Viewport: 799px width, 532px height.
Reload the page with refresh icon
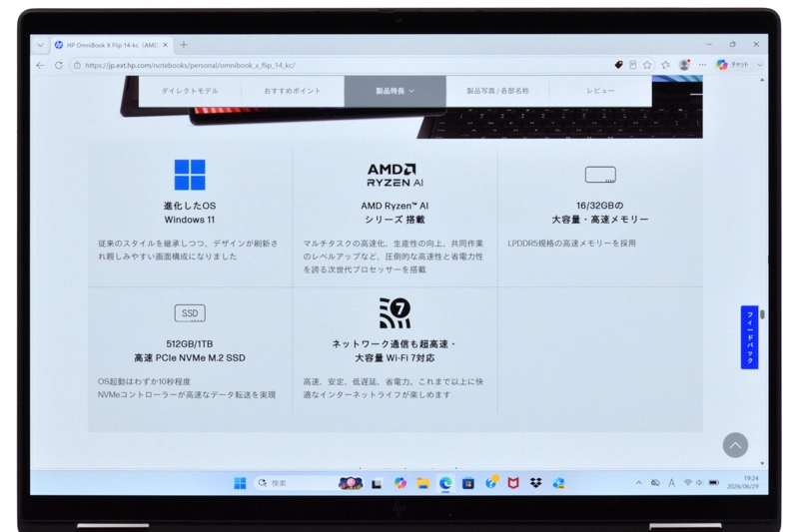pyautogui.click(x=59, y=65)
